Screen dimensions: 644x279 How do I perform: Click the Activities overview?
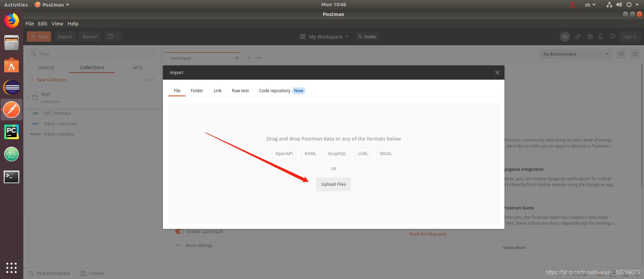tap(16, 5)
